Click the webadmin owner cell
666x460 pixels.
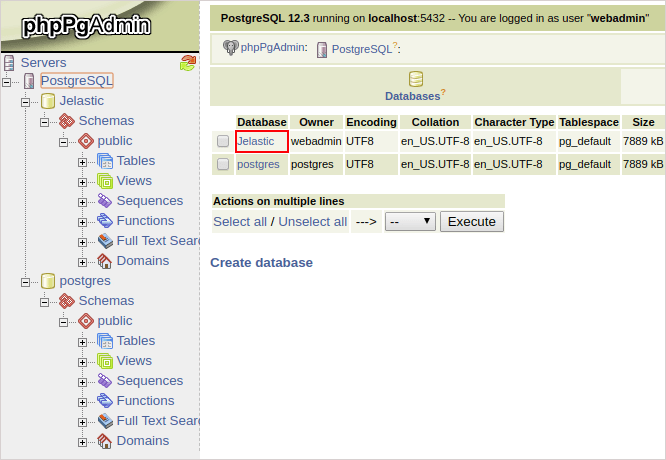click(x=316, y=141)
